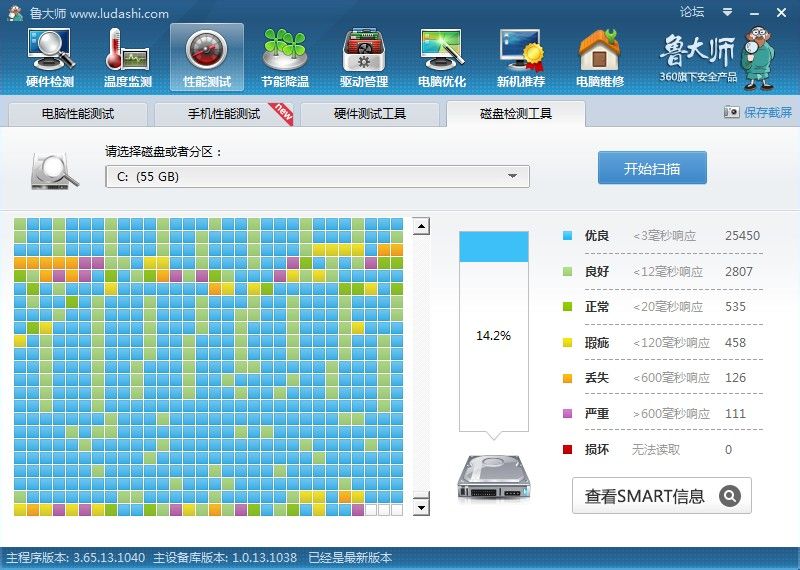Click the scan grid scroll-up arrow
This screenshot has width=800, height=570.
coord(421,226)
